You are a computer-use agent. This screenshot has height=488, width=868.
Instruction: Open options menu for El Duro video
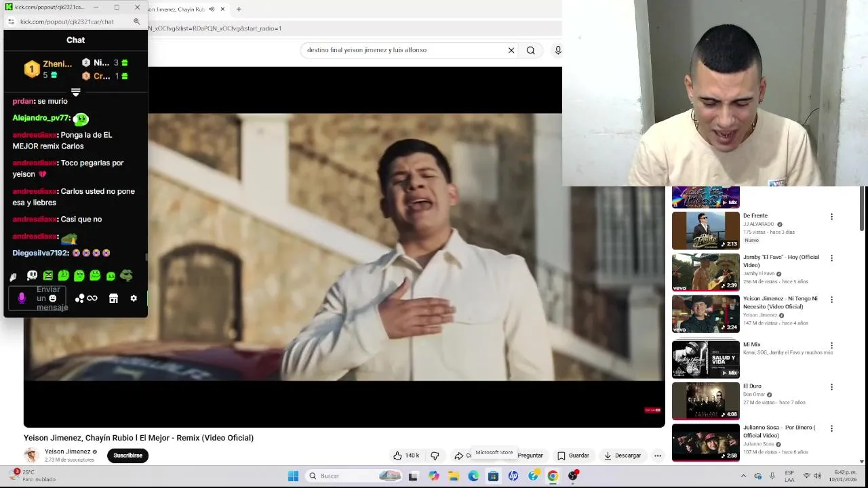(x=831, y=387)
